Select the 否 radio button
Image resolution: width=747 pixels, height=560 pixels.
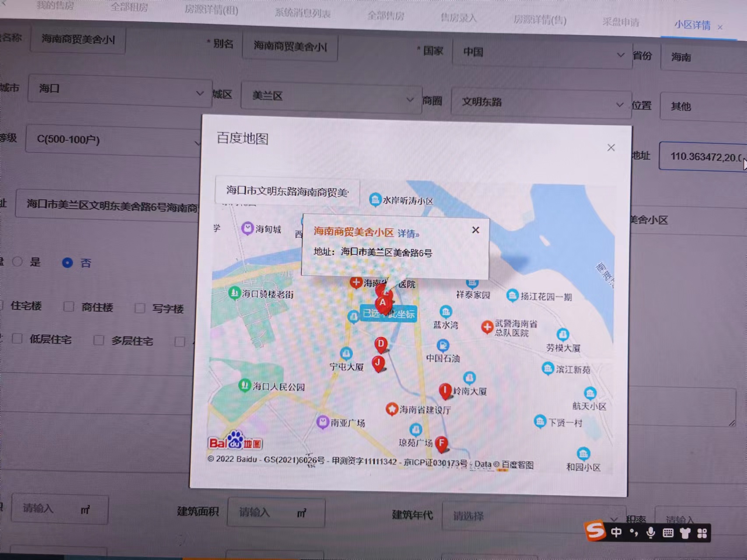67,262
